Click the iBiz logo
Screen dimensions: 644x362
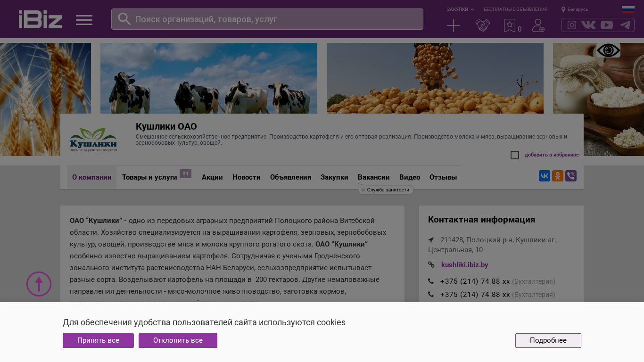point(40,19)
